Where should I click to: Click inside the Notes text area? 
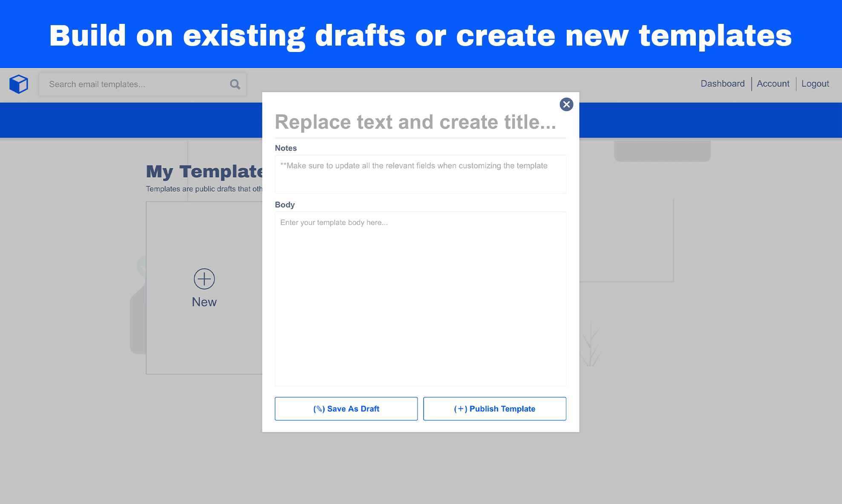(x=420, y=175)
